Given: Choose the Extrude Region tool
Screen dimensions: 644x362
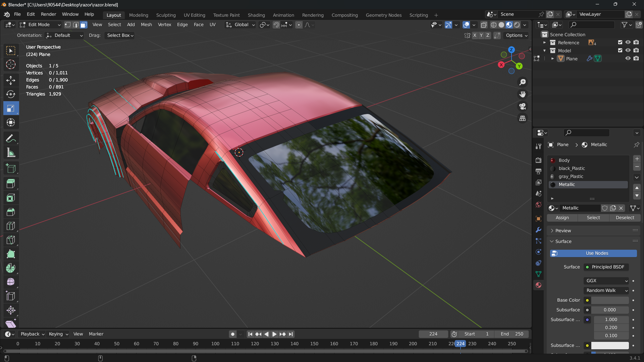Looking at the screenshot, I should (x=11, y=183).
